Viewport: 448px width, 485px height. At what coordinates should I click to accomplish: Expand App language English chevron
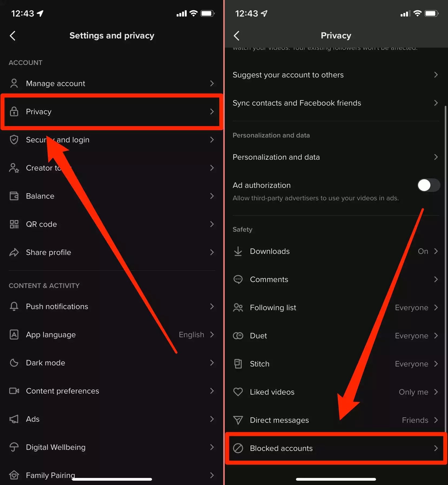click(212, 335)
